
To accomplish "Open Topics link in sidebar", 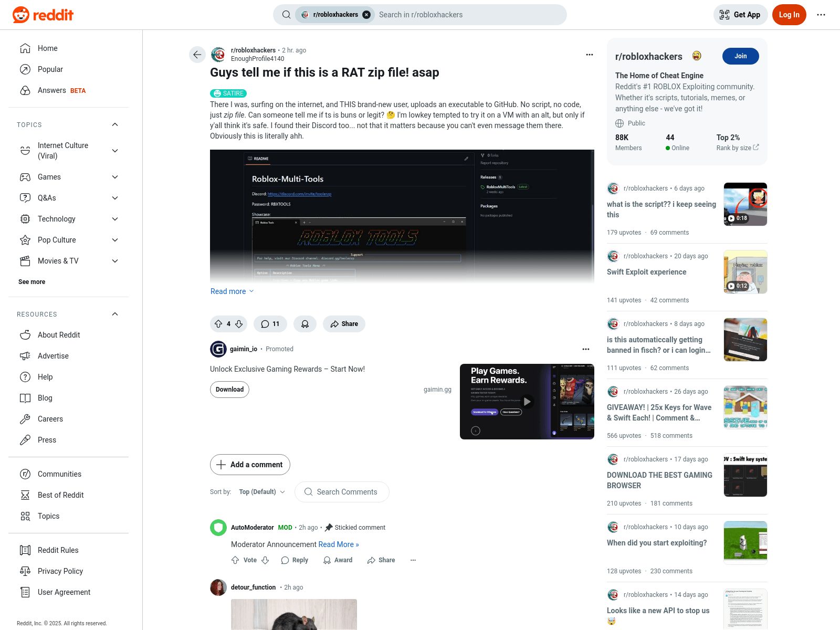I will [68, 516].
